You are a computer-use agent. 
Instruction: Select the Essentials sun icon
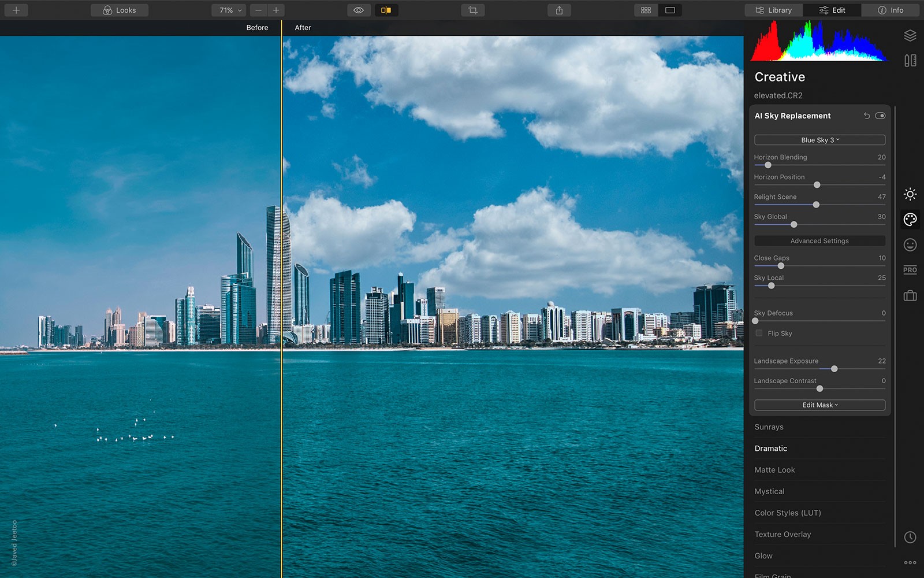[x=910, y=194]
